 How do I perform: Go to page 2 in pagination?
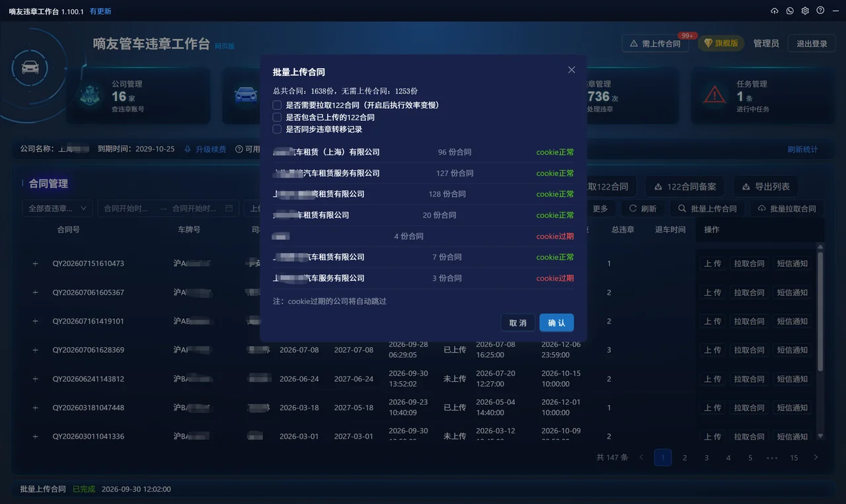point(685,458)
